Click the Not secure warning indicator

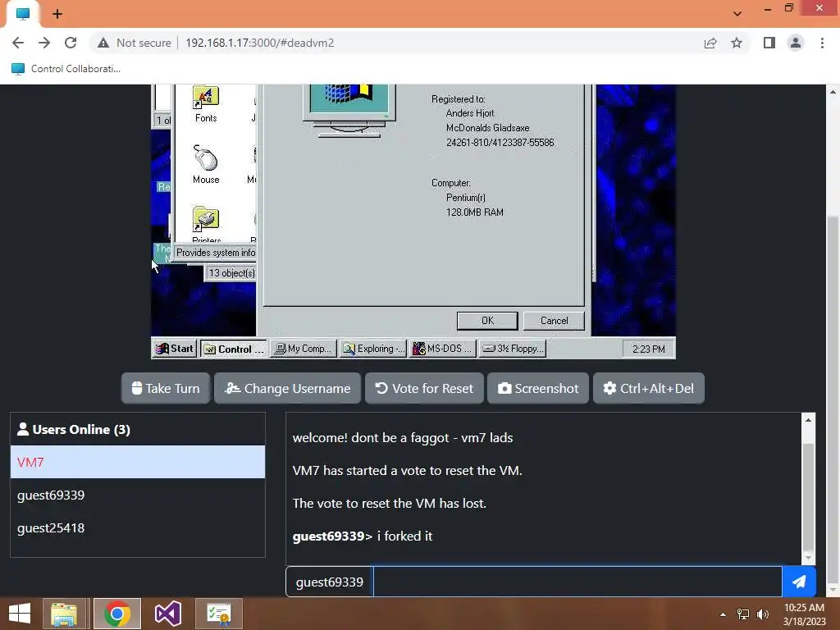pyautogui.click(x=135, y=43)
